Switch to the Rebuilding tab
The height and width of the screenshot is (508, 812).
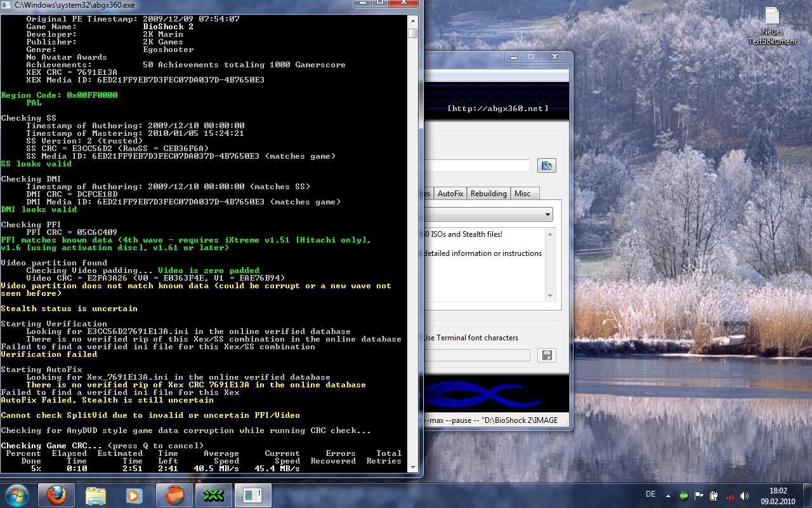pyautogui.click(x=488, y=194)
